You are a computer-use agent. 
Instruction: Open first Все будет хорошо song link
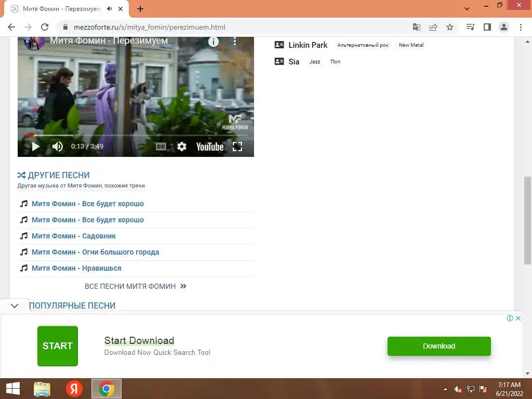(x=87, y=204)
